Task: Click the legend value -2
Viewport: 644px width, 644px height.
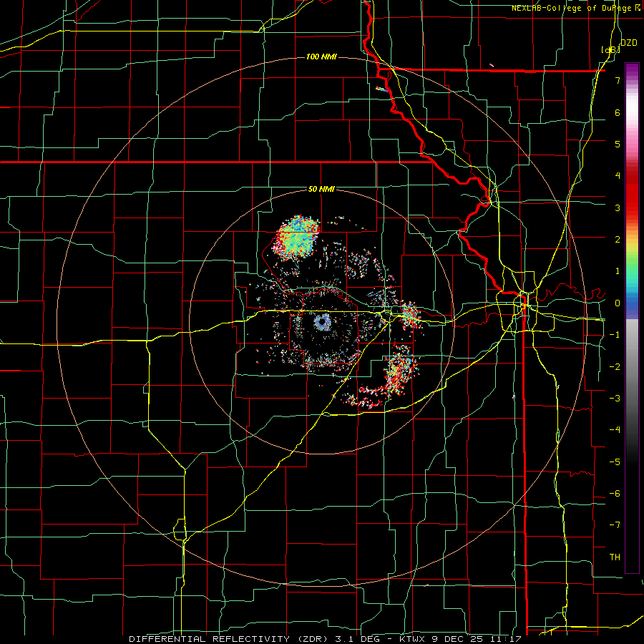Action: pos(615,366)
